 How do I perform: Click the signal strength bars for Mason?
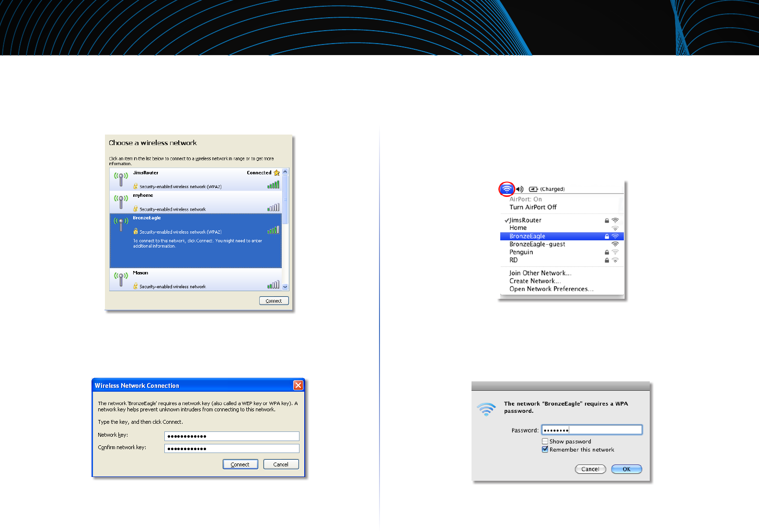point(273,284)
